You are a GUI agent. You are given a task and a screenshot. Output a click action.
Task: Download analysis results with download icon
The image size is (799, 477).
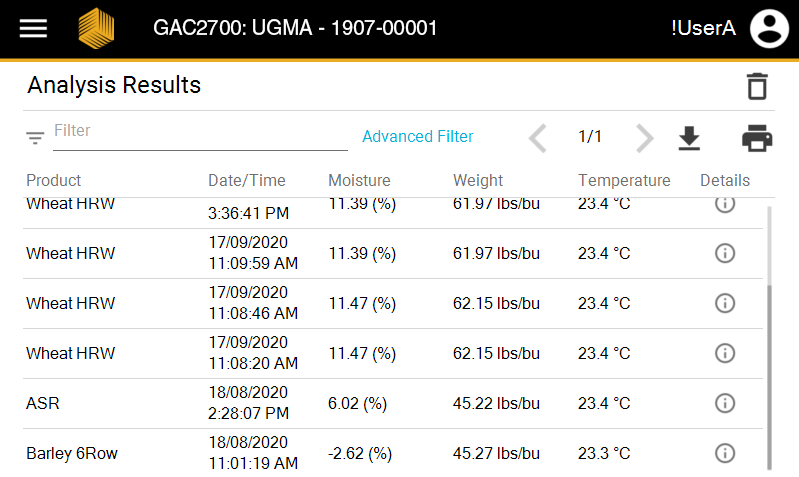coord(689,138)
